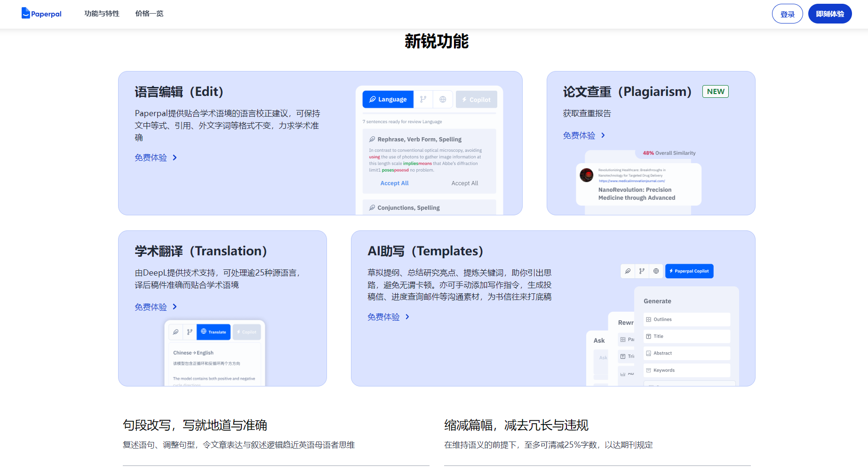Open the 价格一览 page
This screenshot has width=868, height=473.
(x=150, y=14)
